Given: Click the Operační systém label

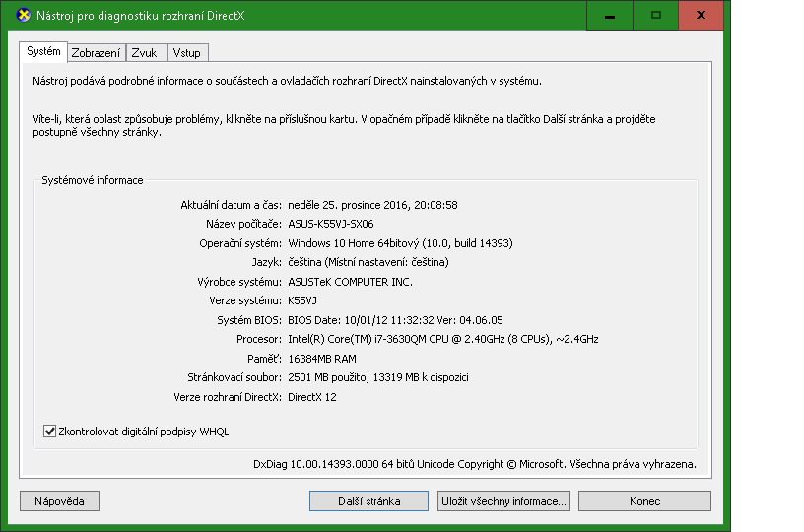Looking at the screenshot, I should pyautogui.click(x=240, y=243).
